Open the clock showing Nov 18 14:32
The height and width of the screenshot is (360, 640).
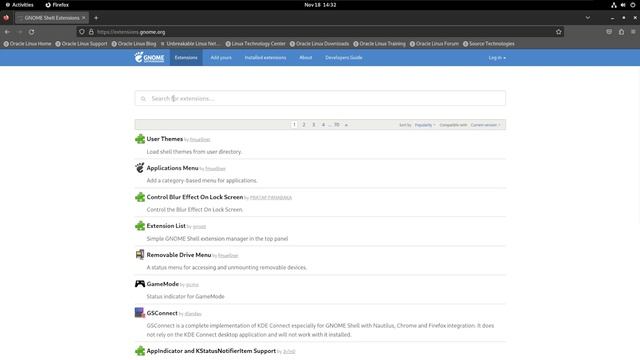(320, 5)
